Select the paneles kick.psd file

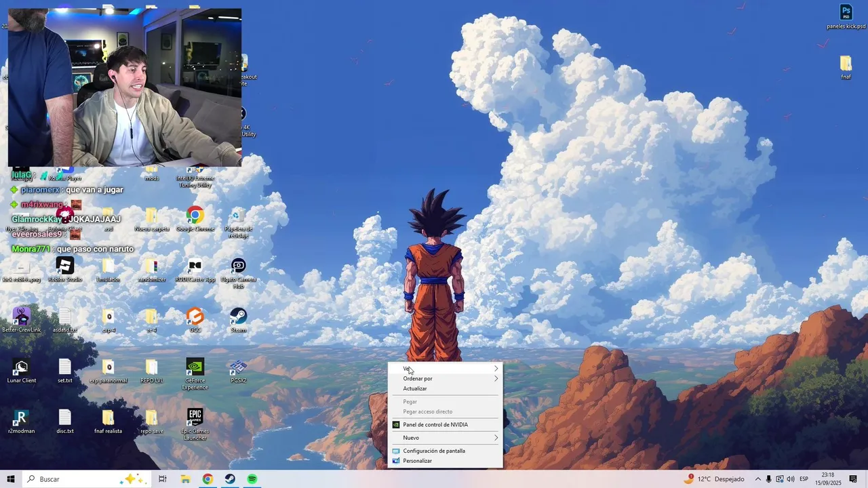pos(846,17)
